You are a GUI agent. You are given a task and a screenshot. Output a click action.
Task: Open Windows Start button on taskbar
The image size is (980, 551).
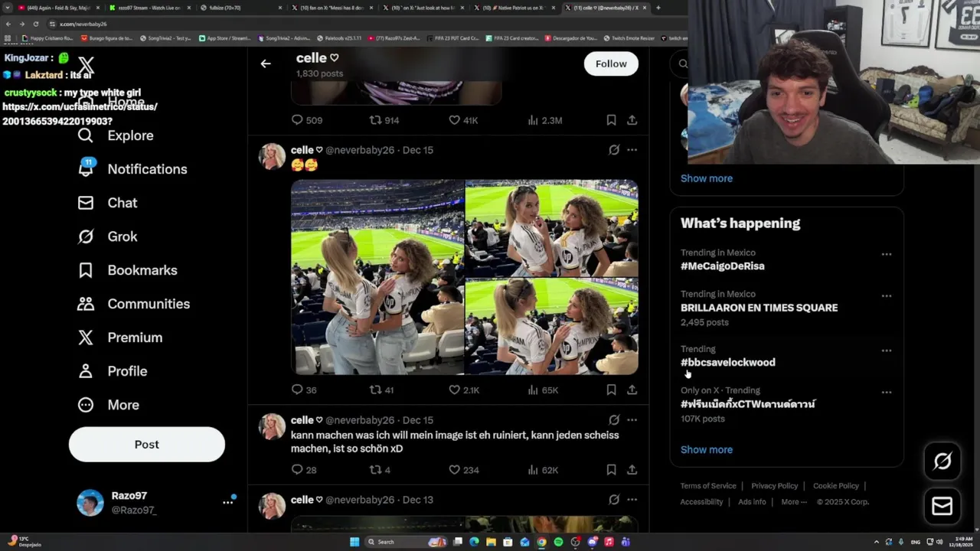(x=354, y=542)
